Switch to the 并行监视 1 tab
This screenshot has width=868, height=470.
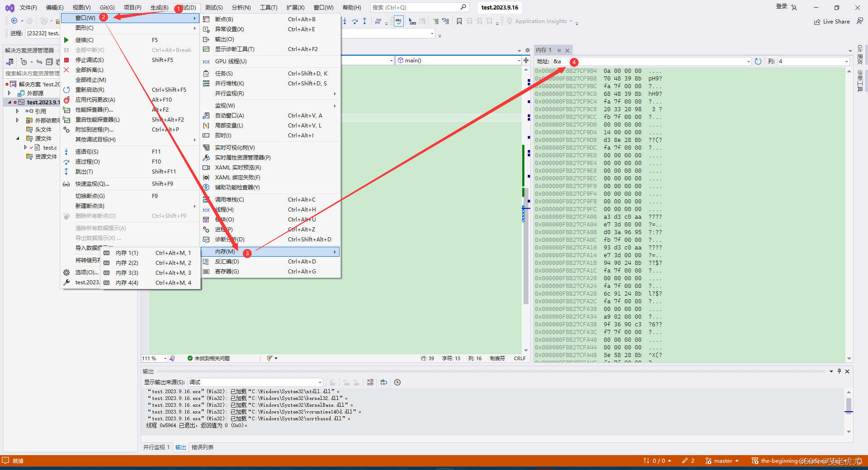point(156,447)
